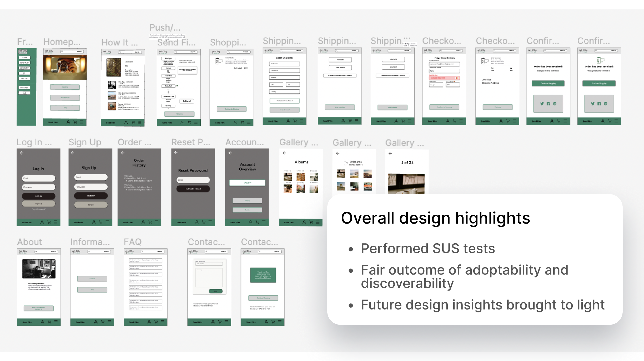
Task: Click Email field on Reset Password screen
Action: [193, 180]
